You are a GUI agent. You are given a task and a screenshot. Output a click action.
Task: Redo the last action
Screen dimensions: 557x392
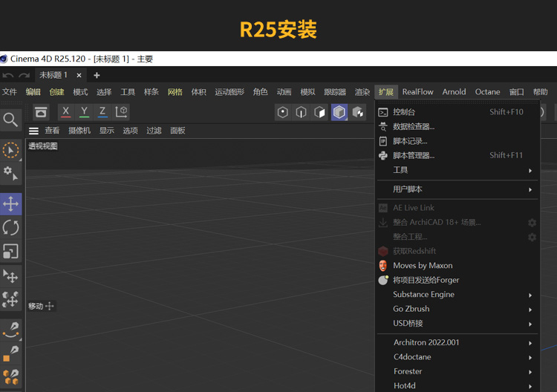(25, 75)
